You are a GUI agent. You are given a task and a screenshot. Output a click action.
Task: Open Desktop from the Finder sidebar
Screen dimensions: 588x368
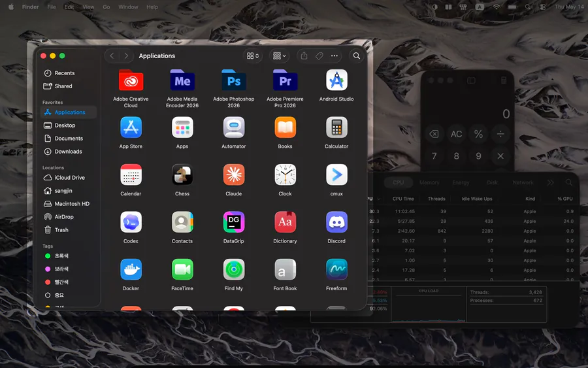pyautogui.click(x=69, y=125)
